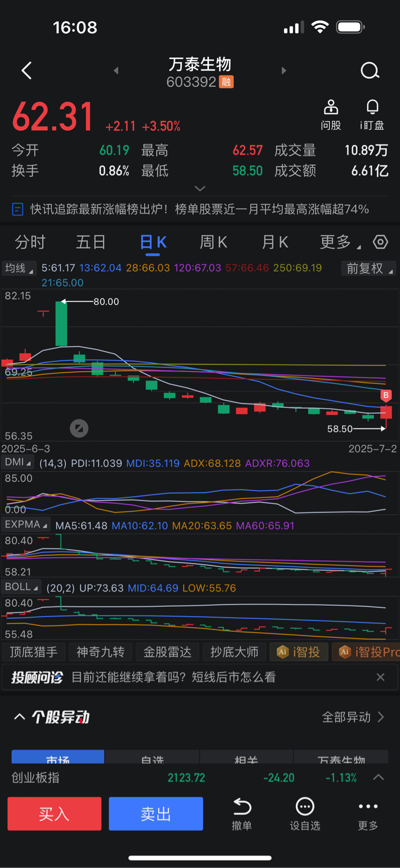The image size is (400, 868).
Task: Switch to 五日 chart tab
Action: point(91,242)
